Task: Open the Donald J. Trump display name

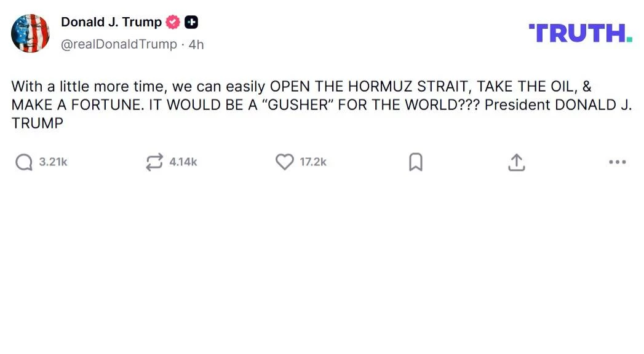Action: [x=111, y=23]
